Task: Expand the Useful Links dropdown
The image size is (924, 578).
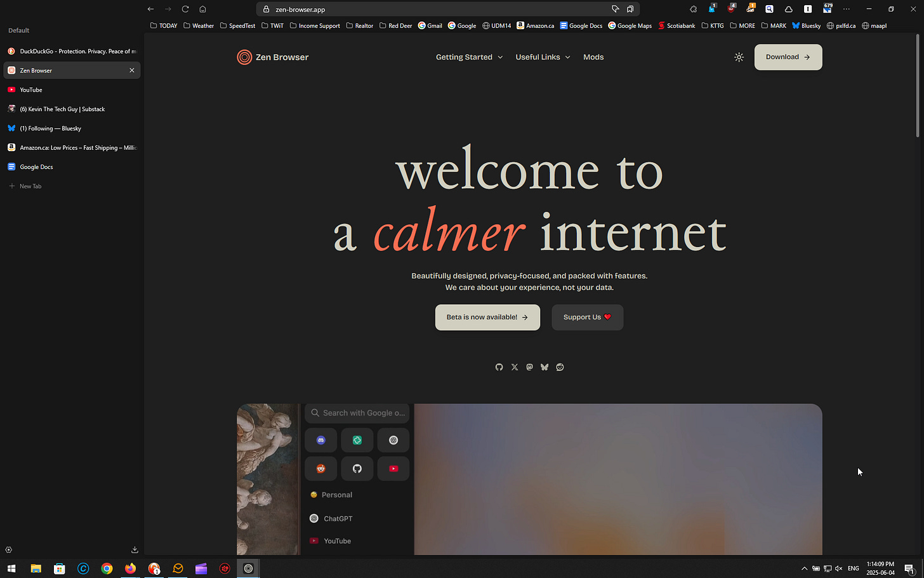Action: tap(543, 57)
